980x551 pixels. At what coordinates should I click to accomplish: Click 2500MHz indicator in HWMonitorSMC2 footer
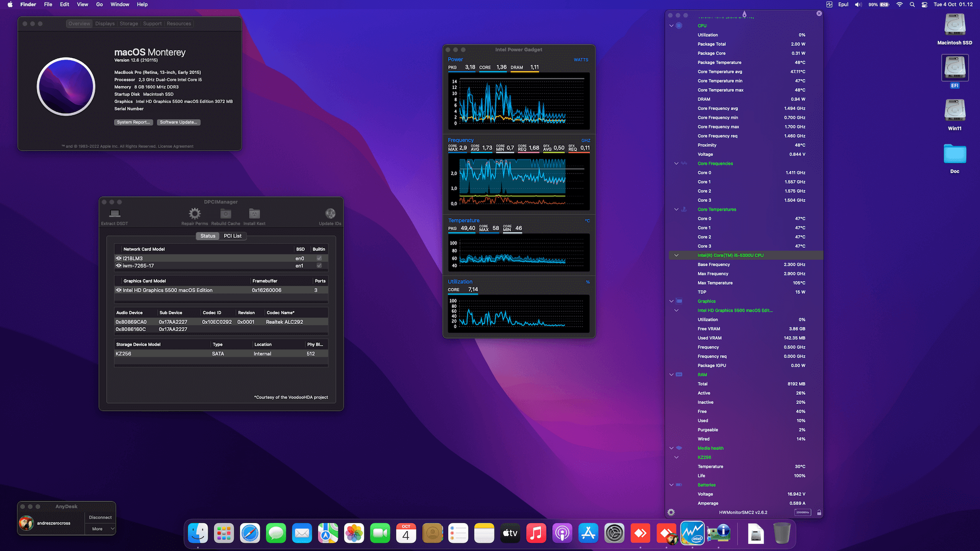[802, 512]
